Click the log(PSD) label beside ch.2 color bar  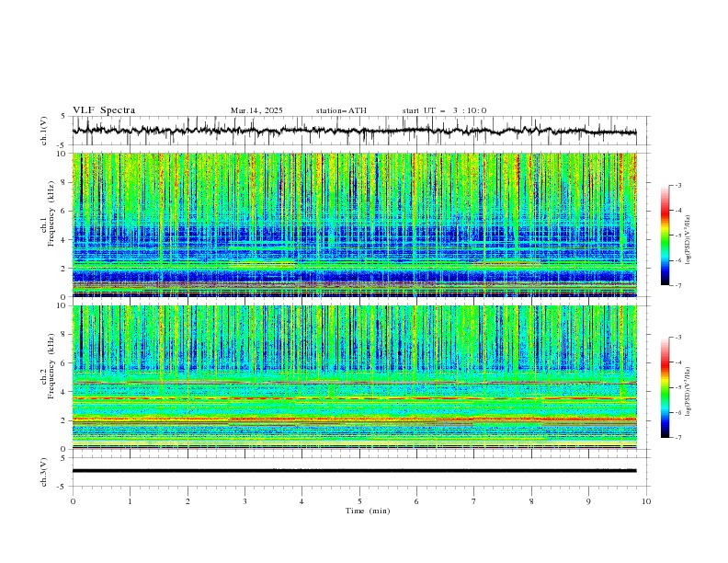tap(688, 391)
